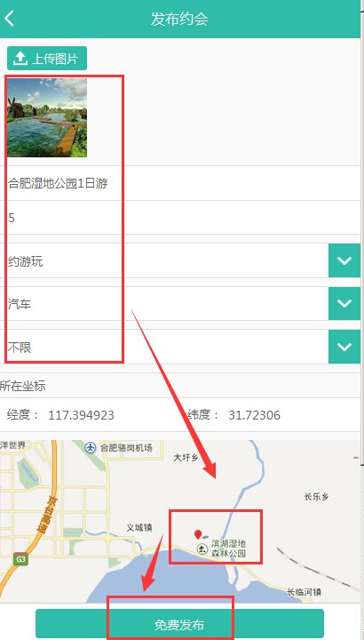Click the 免费发布 publish button
The height and width of the screenshot is (640, 364).
(x=179, y=625)
